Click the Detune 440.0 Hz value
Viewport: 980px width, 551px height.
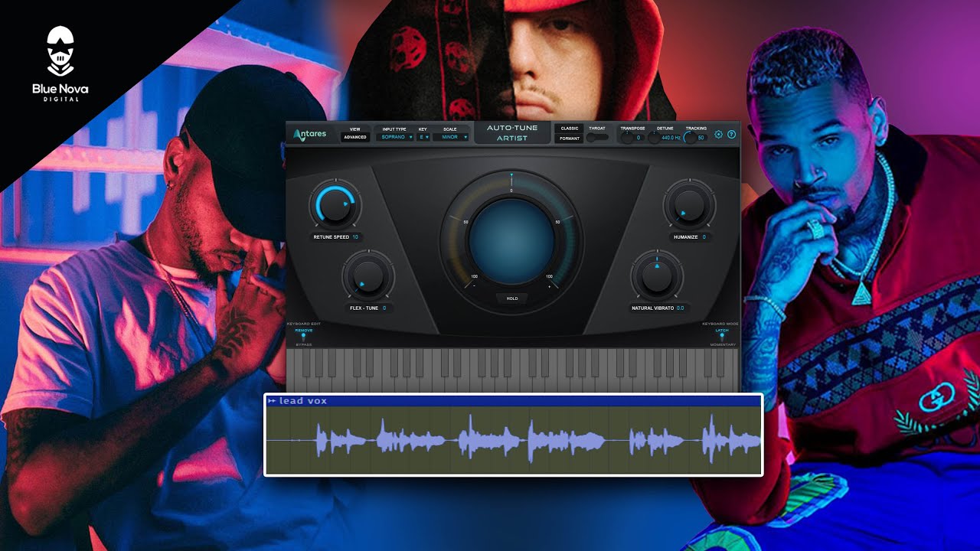[x=671, y=138]
